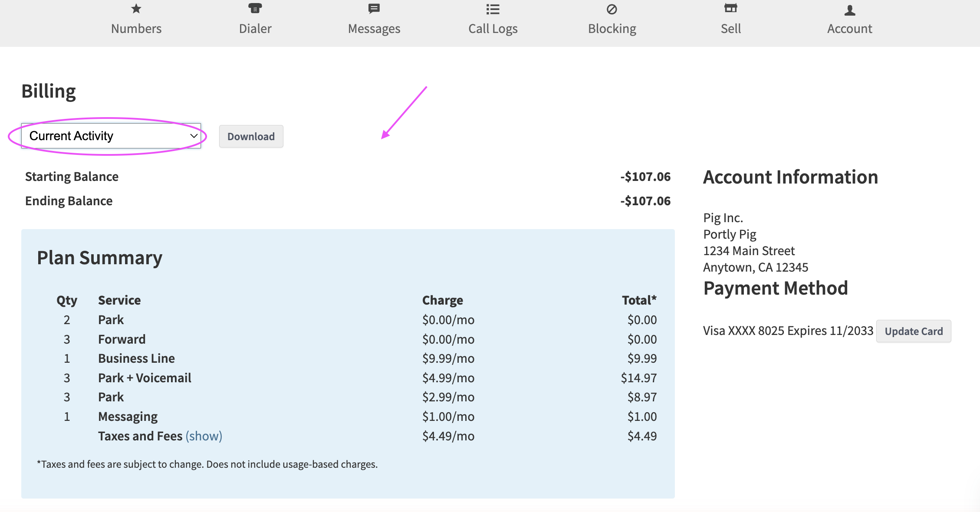
Task: Expand the Current Activity dropdown
Action: tap(111, 136)
